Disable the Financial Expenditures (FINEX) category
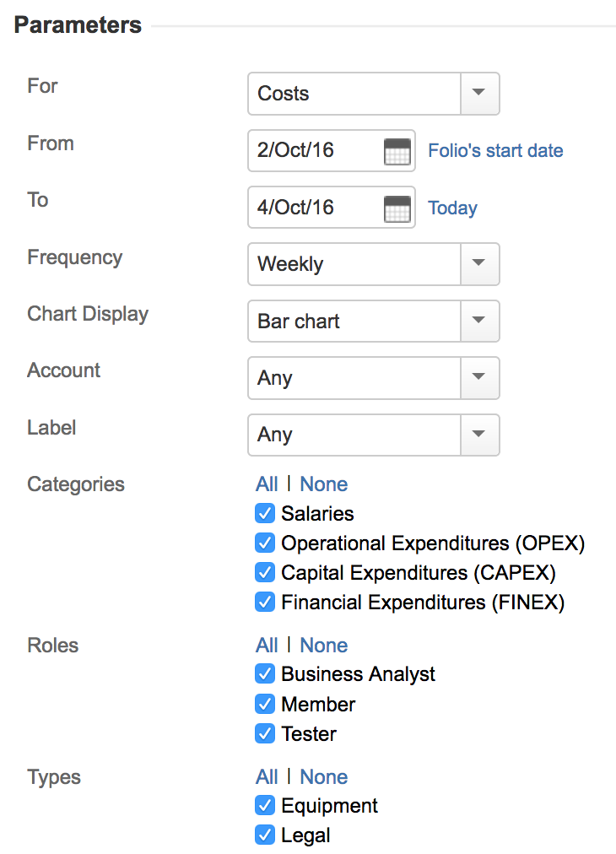The height and width of the screenshot is (854, 616). [265, 602]
